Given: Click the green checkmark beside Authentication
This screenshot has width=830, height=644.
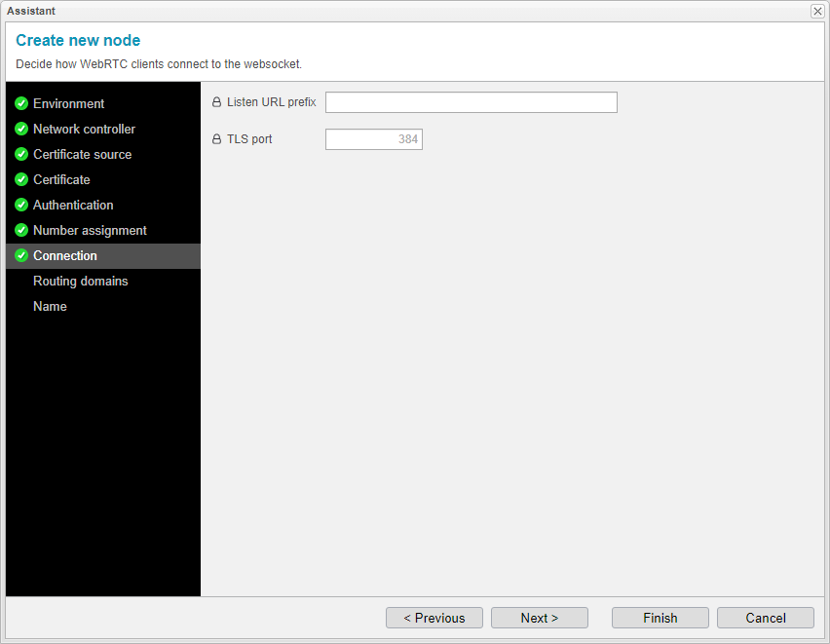Looking at the screenshot, I should coord(21,205).
